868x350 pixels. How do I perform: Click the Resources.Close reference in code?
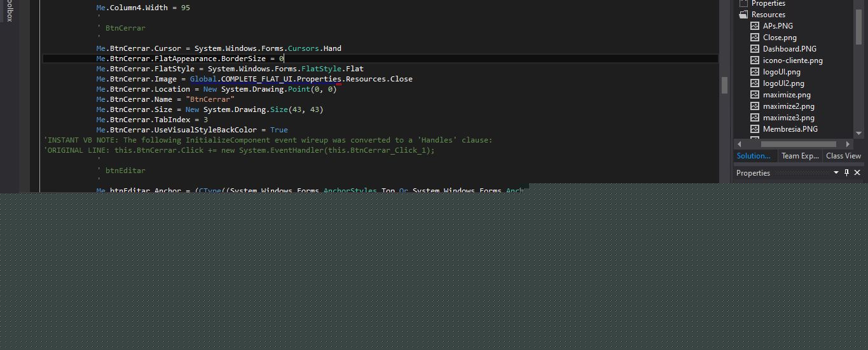tap(379, 79)
